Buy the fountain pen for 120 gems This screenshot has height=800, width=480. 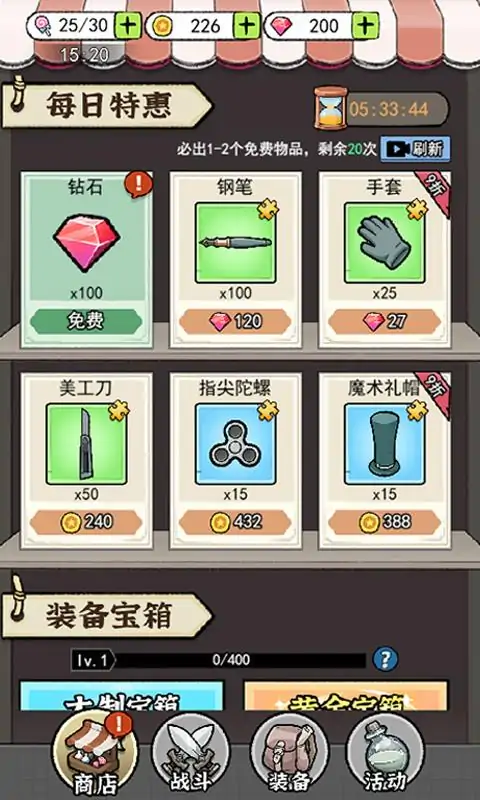click(236, 321)
